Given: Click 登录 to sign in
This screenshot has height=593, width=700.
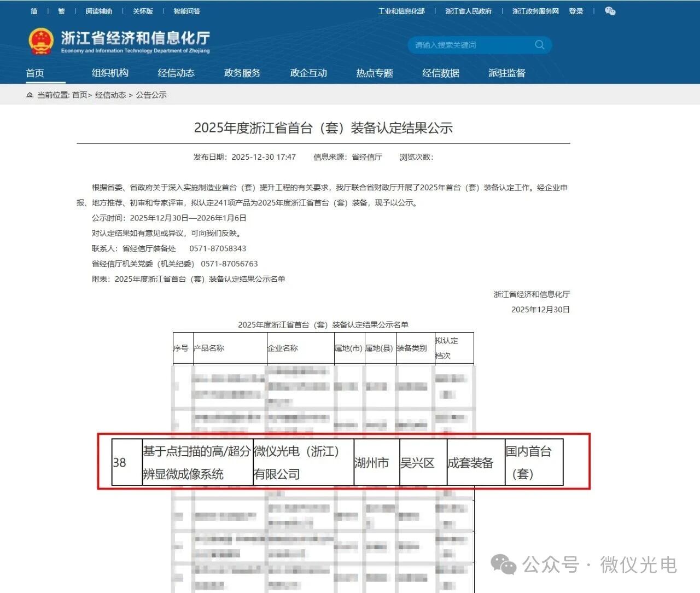Looking at the screenshot, I should pos(576,11).
